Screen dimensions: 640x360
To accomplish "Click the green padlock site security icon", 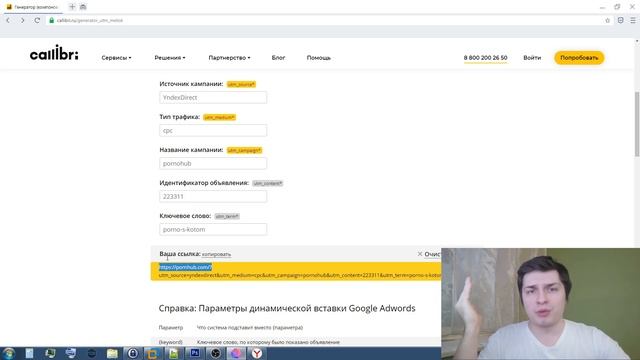I will tap(51, 20).
